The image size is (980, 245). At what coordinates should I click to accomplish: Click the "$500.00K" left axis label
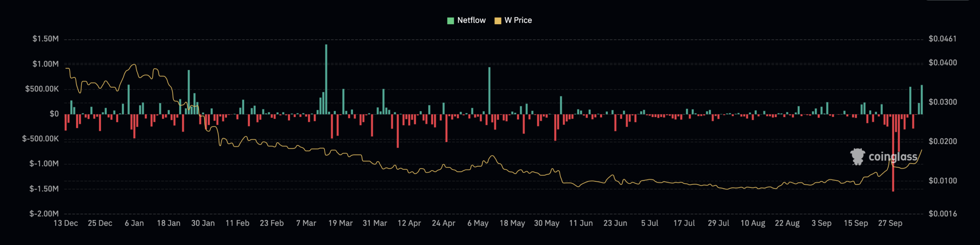tap(42, 89)
